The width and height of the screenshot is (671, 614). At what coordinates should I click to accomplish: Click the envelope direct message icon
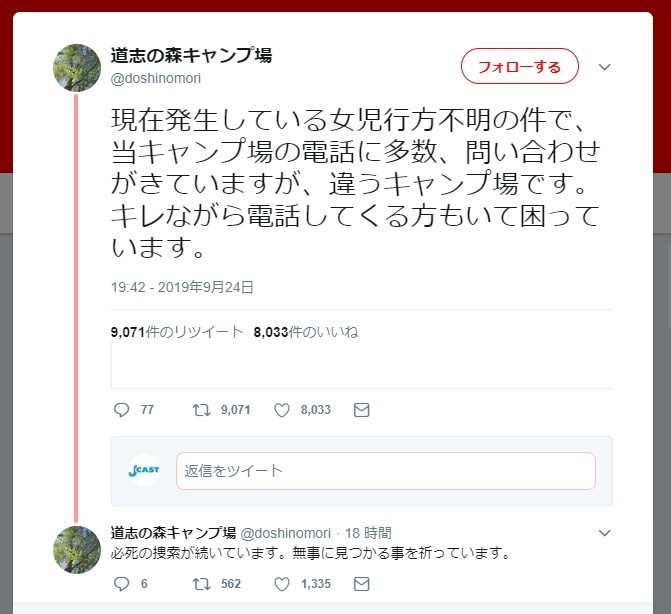362,410
